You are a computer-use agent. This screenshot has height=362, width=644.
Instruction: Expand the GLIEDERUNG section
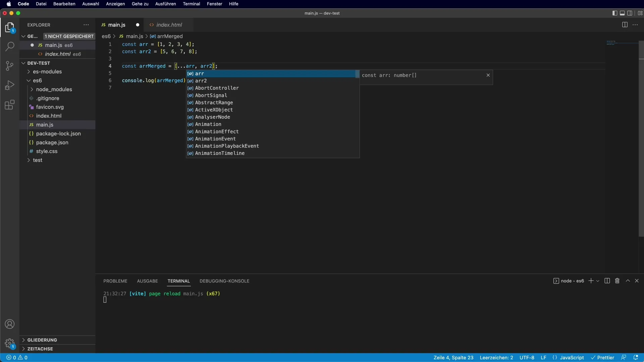(42, 340)
